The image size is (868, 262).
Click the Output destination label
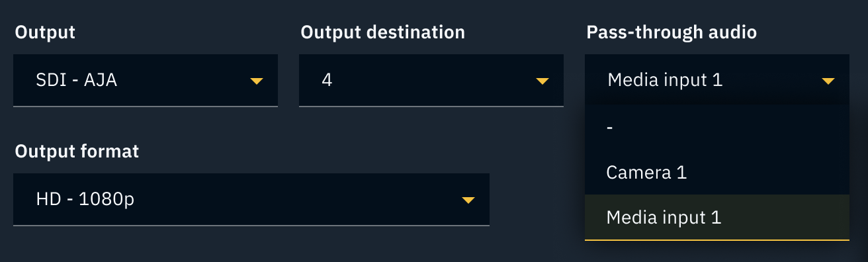point(382,32)
